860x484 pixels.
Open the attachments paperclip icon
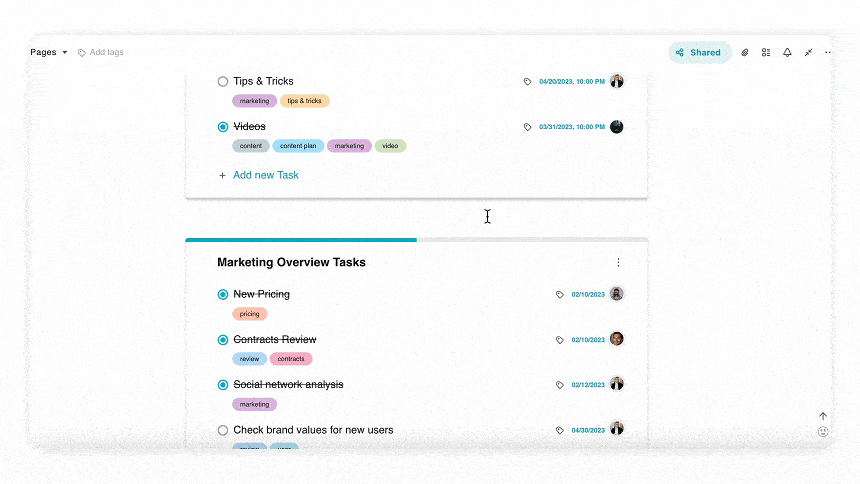(x=745, y=53)
